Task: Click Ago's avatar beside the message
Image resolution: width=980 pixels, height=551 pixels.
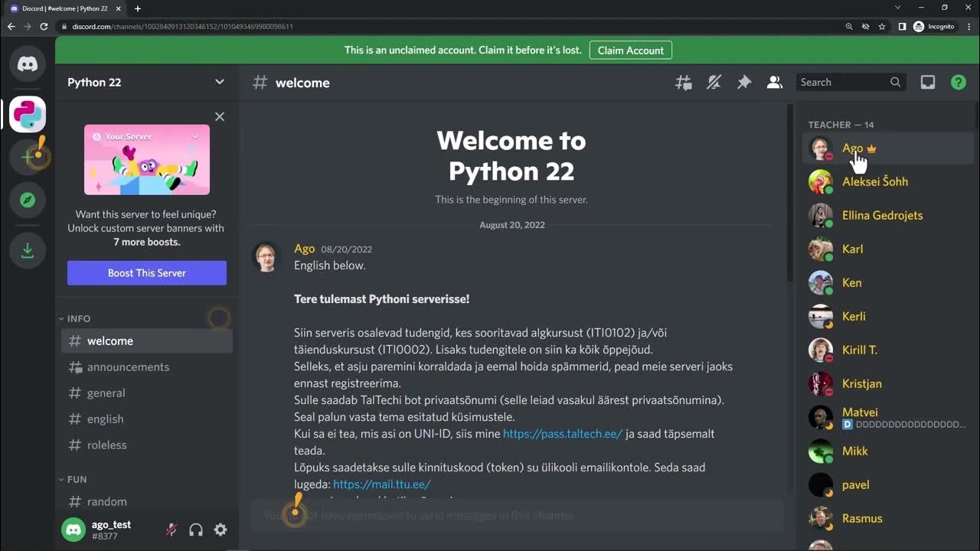Action: (266, 257)
